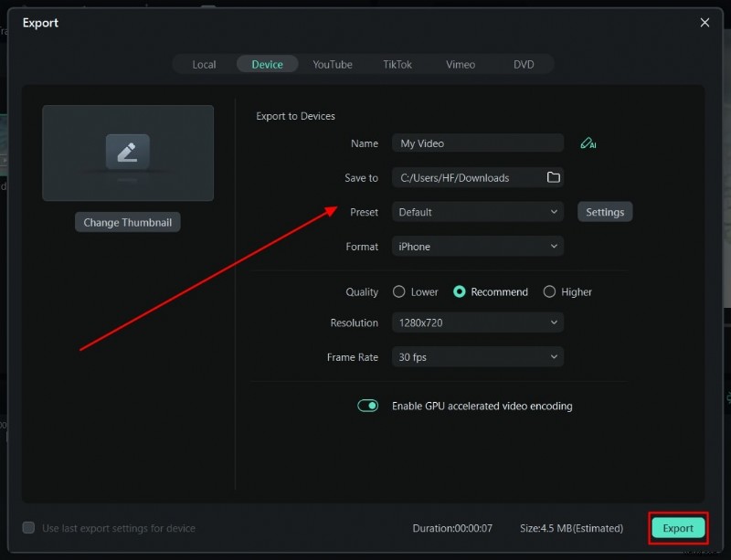
Task: Open the Format dropdown showing iPhone
Action: (477, 246)
